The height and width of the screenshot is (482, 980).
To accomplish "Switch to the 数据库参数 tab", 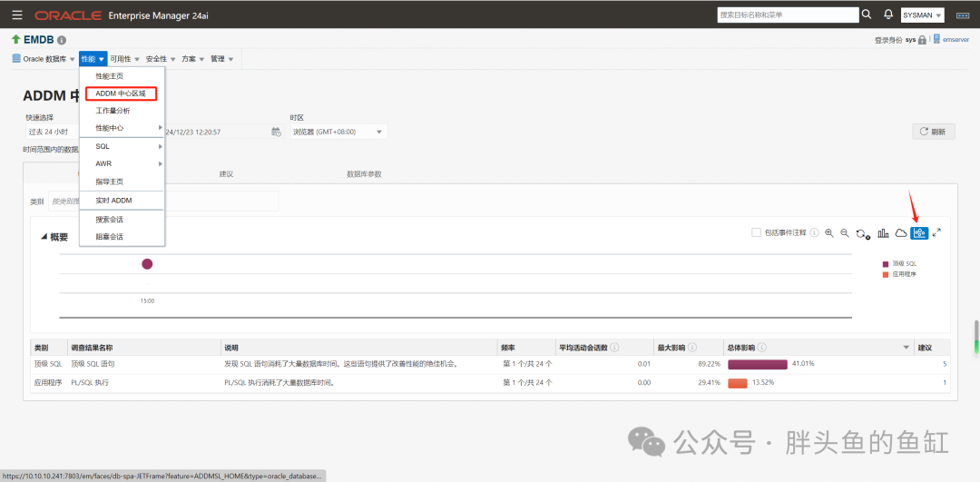I will click(x=364, y=173).
